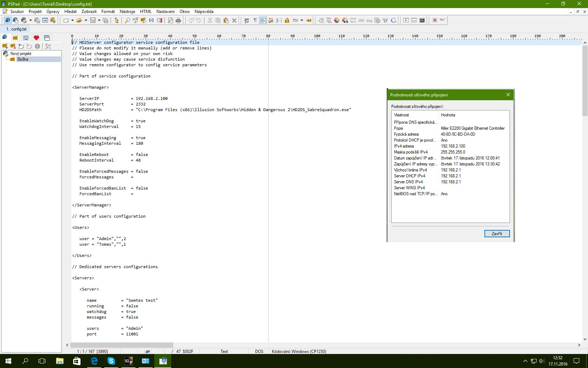
Task: Toggle the syntax highlighter button
Action: click(271, 20)
